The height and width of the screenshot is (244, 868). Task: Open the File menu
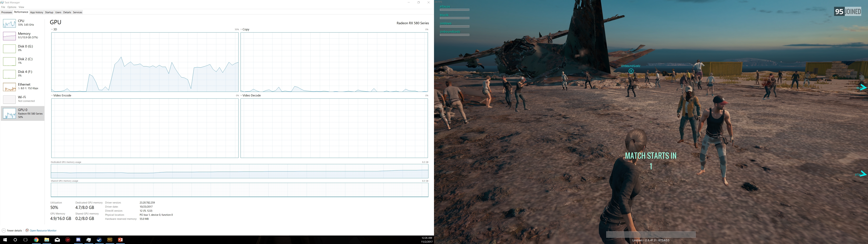[3, 7]
